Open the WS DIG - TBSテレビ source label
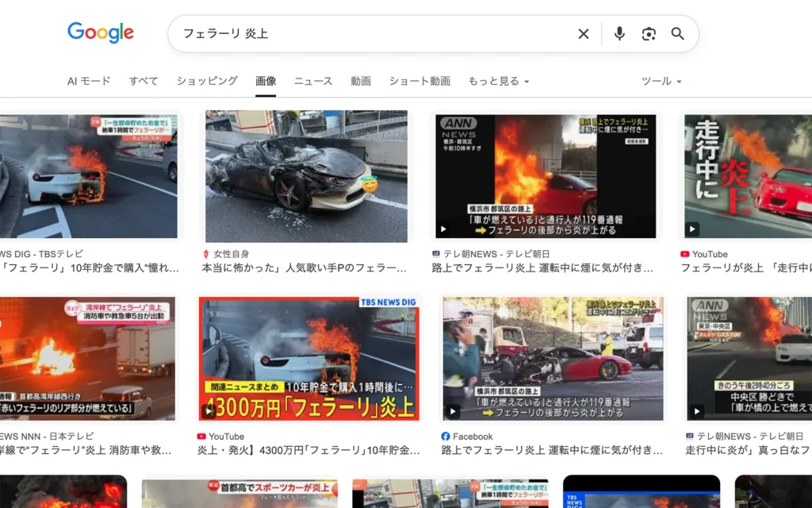Viewport: 812px width, 508px height. pos(41,254)
